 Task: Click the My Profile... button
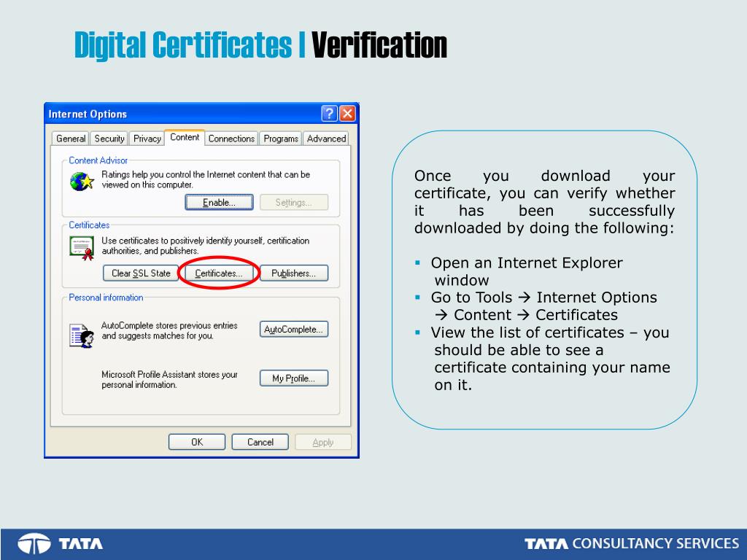point(294,378)
